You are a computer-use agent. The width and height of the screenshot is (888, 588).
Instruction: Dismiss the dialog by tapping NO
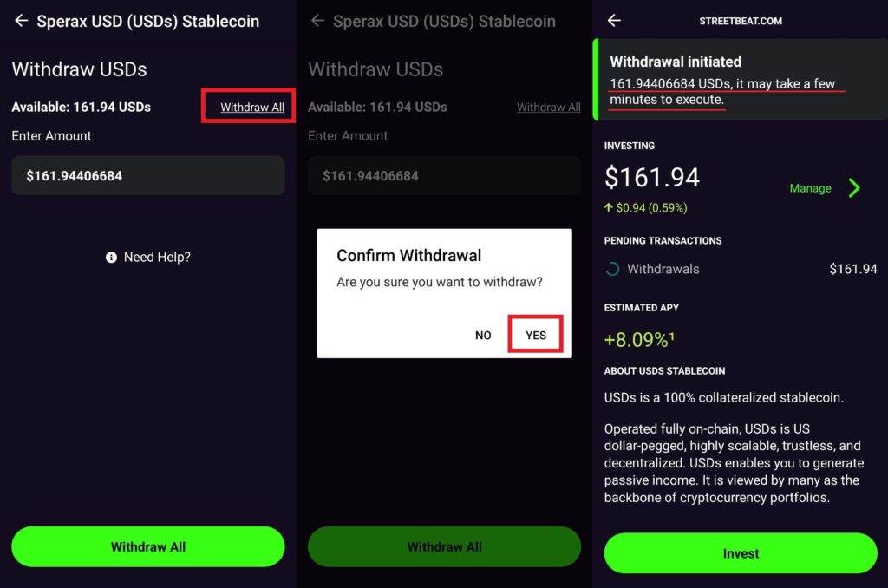click(x=483, y=335)
